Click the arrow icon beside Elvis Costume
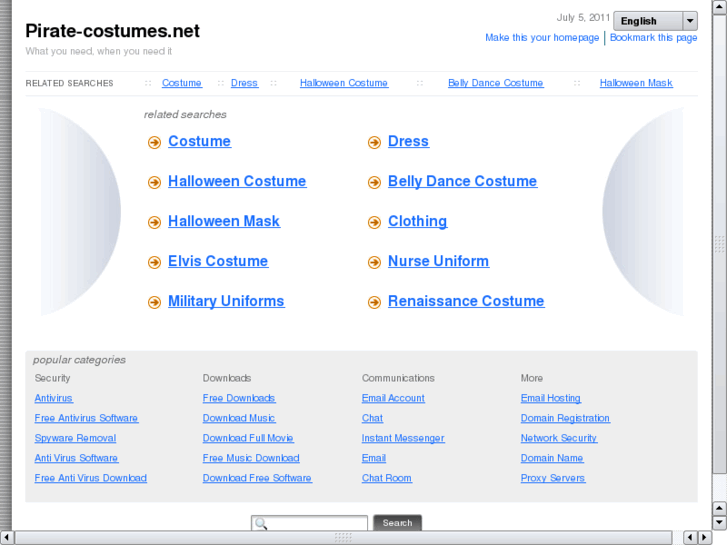727x545 pixels. [154, 262]
